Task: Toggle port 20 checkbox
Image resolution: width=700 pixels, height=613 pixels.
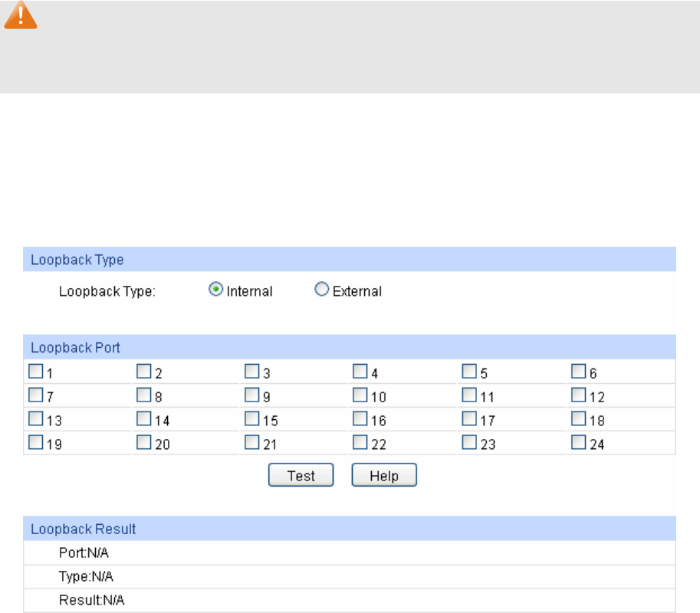Action: click(143, 442)
